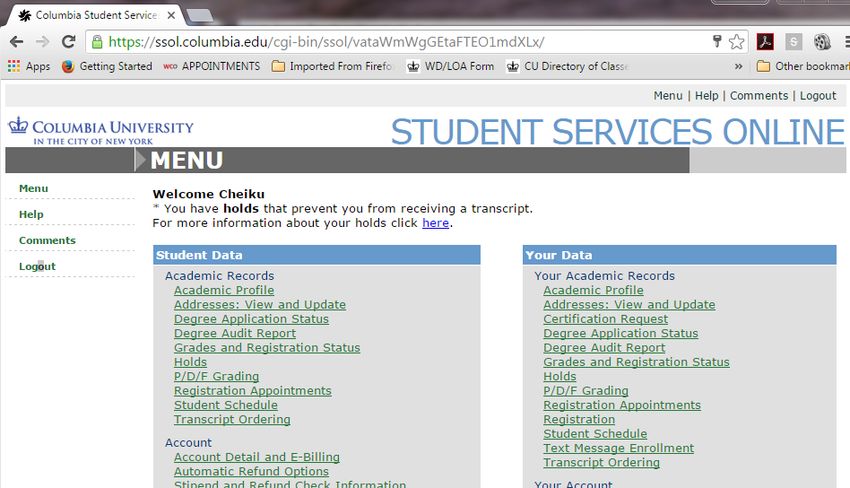Screen dimensions: 850x488
Task: Select Menu in the left sidebar
Action: (34, 188)
